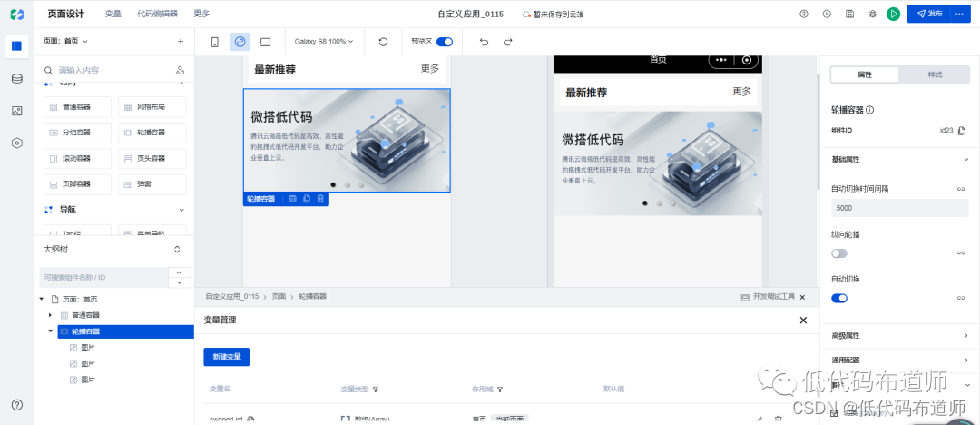Open help icon in top header
980x425 pixels.
point(804,14)
